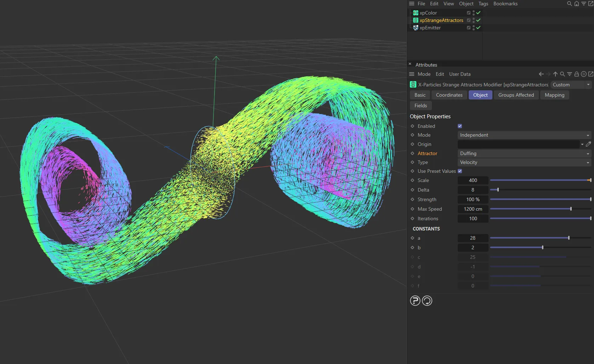This screenshot has width=594, height=364.
Task: Click the lock icon in Attributes panel
Action: (576, 74)
